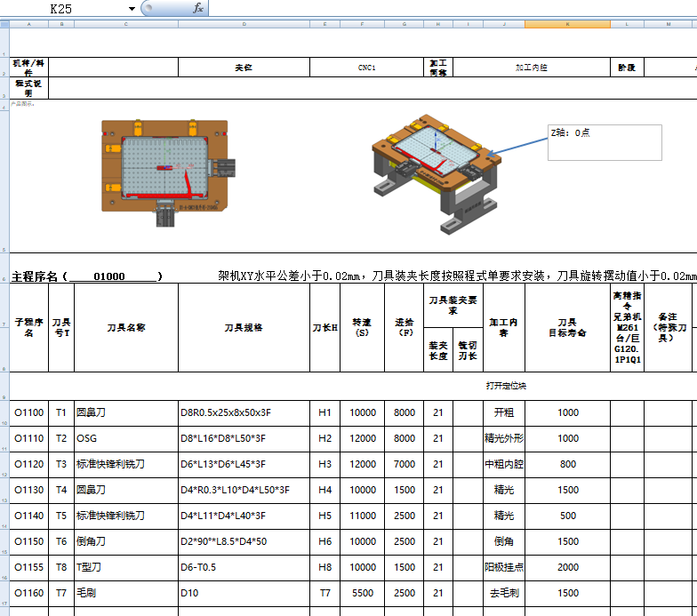Screen dimensions: 697x616
Task: Click the 装夹长度 subheading cell
Action: (x=437, y=350)
